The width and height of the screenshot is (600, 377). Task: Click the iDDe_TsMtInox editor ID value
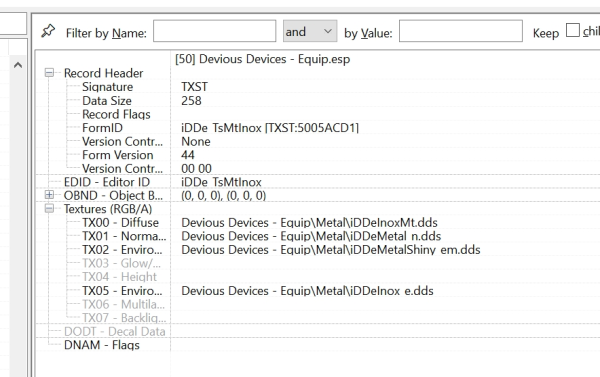tap(222, 182)
